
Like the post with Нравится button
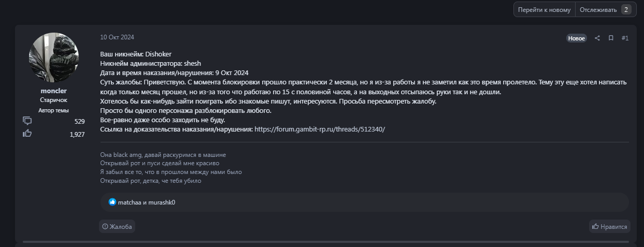(x=610, y=226)
